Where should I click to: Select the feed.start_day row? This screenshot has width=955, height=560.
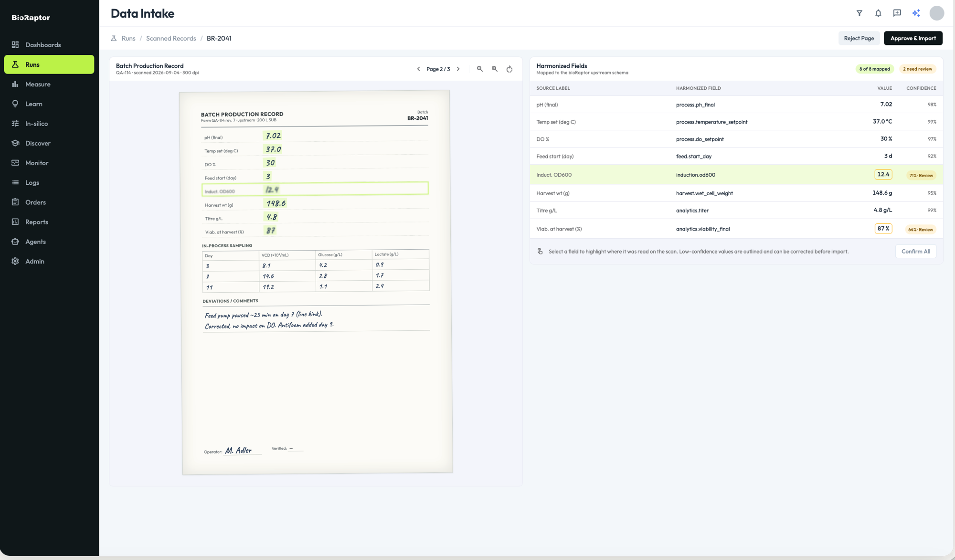(x=736, y=156)
